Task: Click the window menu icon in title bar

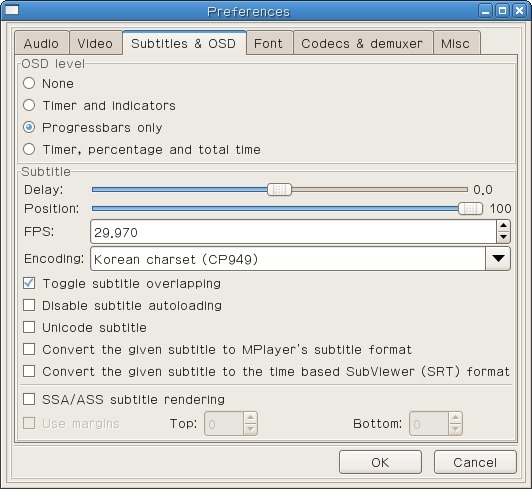Action: (x=12, y=10)
